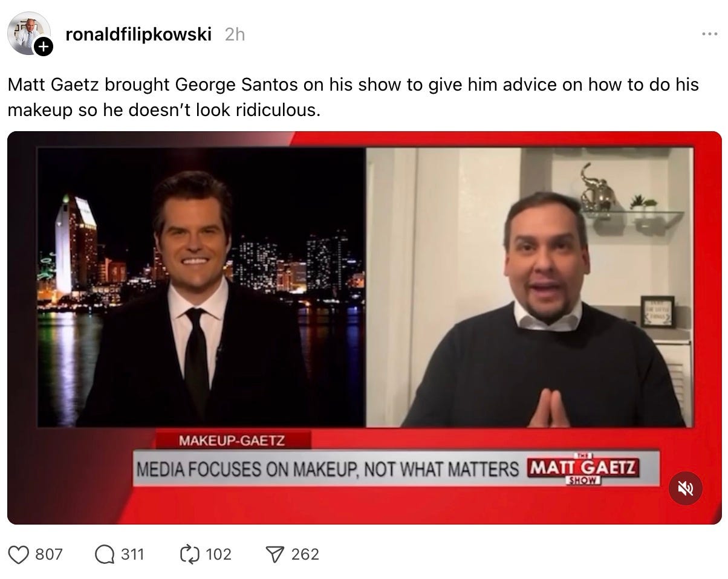728x579 pixels.
Task: Open the ronaldfilipkowski username link
Action: pos(138,34)
